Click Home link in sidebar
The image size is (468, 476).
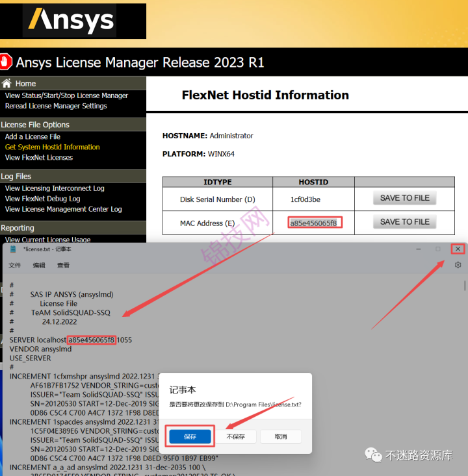pos(25,84)
